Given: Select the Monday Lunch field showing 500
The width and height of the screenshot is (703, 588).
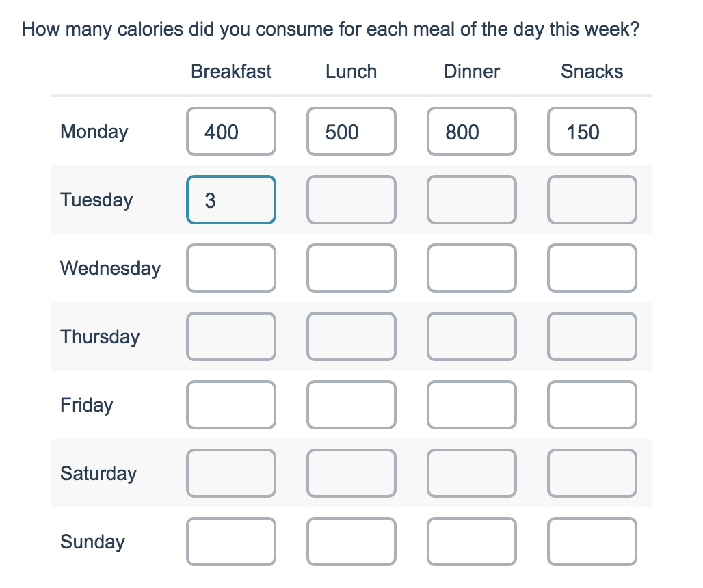Looking at the screenshot, I should pyautogui.click(x=351, y=131).
